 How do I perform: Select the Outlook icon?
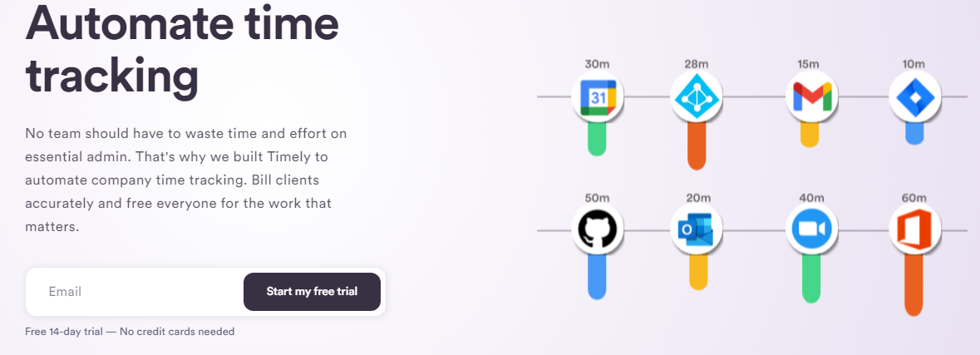697,229
